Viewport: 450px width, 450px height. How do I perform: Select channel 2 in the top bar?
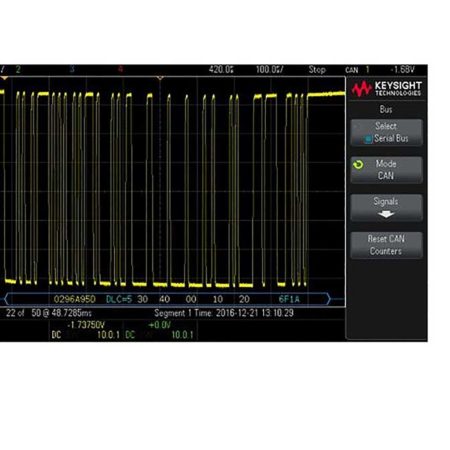pos(18,69)
